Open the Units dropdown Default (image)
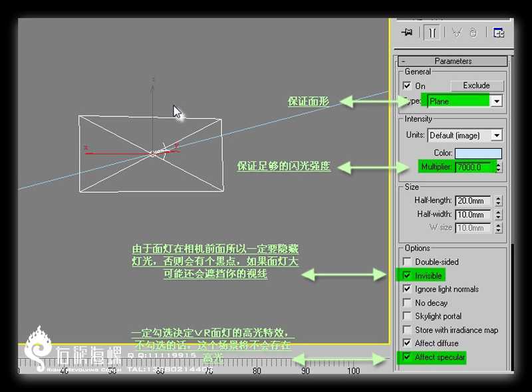The image size is (532, 392). (x=465, y=136)
